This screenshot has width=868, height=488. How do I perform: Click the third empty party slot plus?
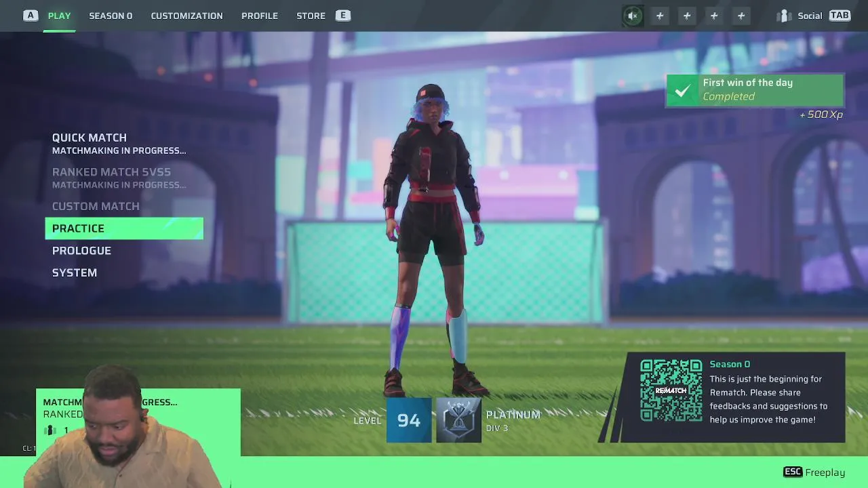714,16
